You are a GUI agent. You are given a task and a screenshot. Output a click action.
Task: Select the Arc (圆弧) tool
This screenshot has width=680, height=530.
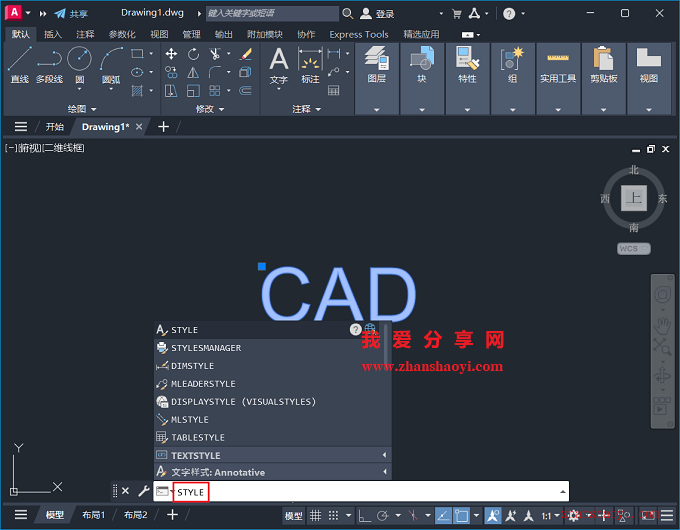[111, 65]
